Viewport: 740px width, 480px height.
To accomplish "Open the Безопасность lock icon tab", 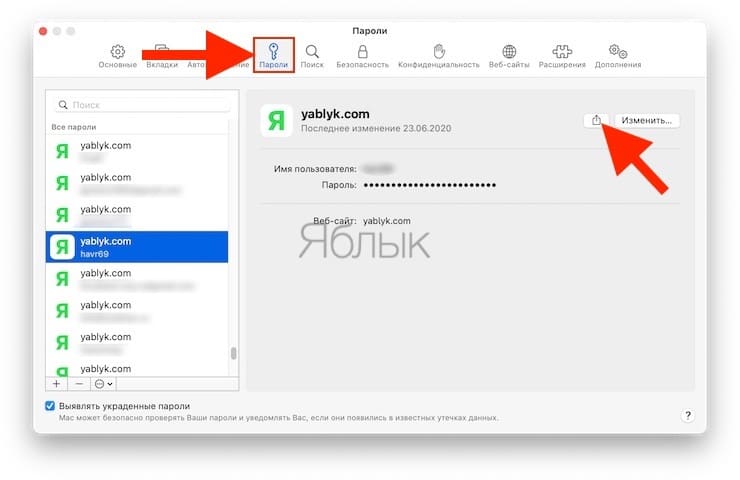I will [362, 56].
